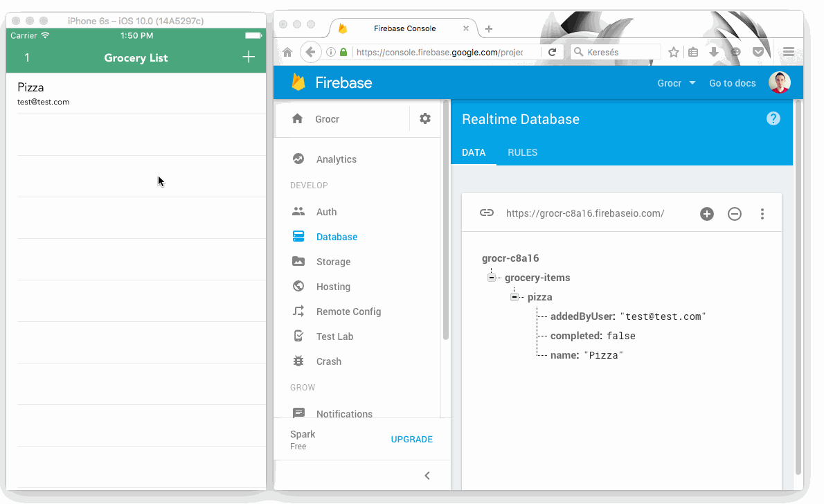Screen dimensions: 824x504
Task: Switch to the RULES tab
Action: tap(522, 152)
